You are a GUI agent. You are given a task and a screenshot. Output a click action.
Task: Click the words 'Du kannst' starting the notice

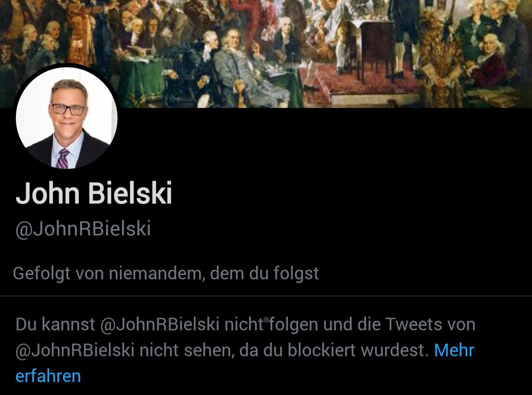coord(55,325)
